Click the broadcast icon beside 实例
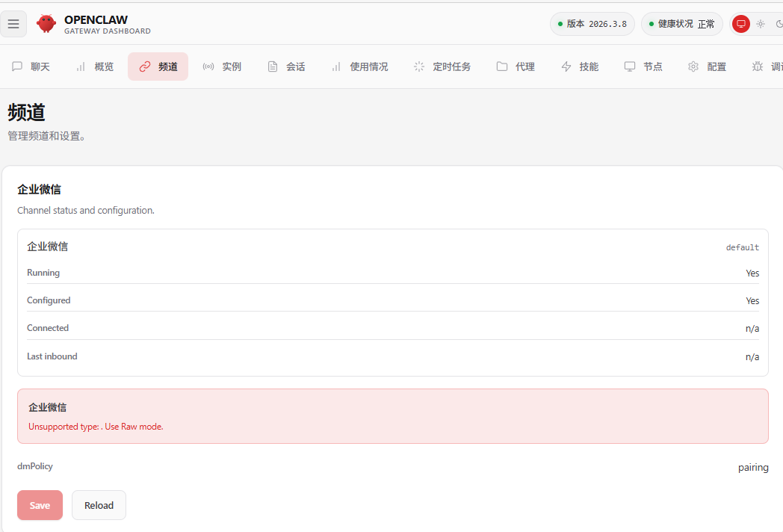783x532 pixels. [x=208, y=66]
